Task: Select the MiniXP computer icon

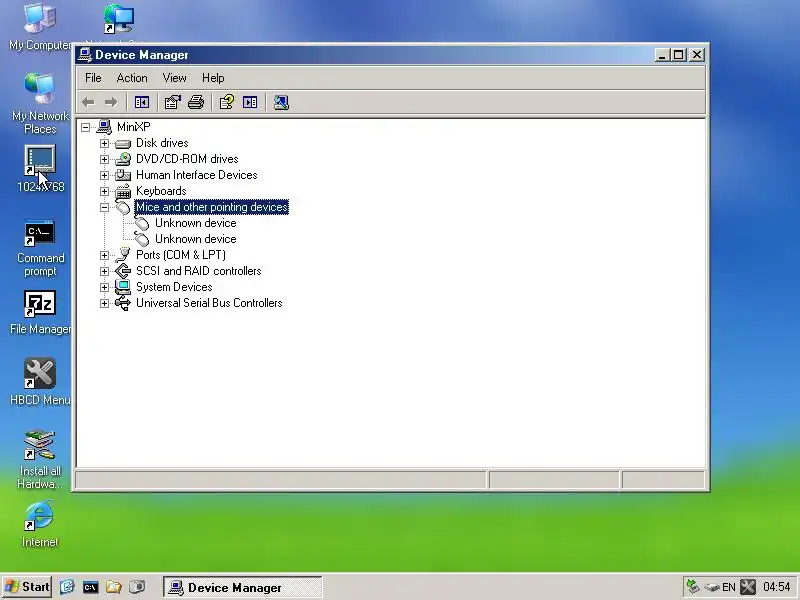Action: point(104,127)
